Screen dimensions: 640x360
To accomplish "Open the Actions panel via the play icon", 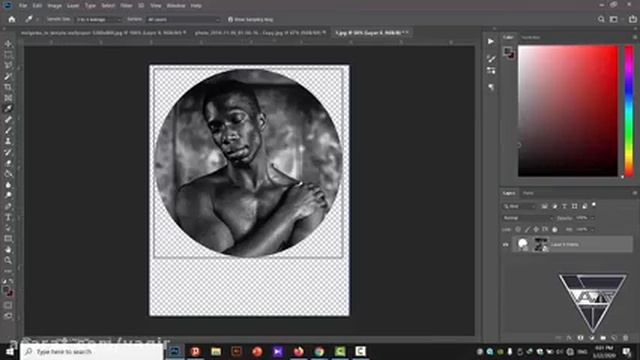I will click(x=491, y=42).
